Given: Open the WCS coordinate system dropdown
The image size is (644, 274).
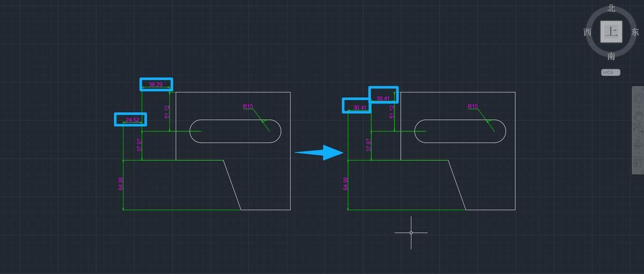Looking at the screenshot, I should pos(611,72).
